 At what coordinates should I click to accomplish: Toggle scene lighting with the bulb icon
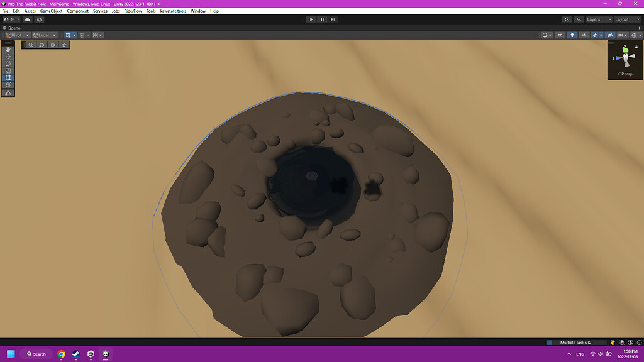(573, 35)
